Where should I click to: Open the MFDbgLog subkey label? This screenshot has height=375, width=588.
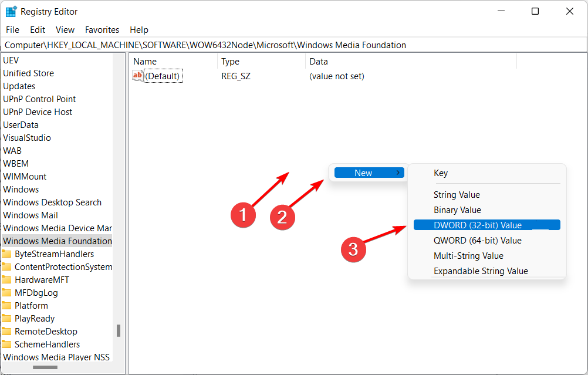tap(36, 293)
